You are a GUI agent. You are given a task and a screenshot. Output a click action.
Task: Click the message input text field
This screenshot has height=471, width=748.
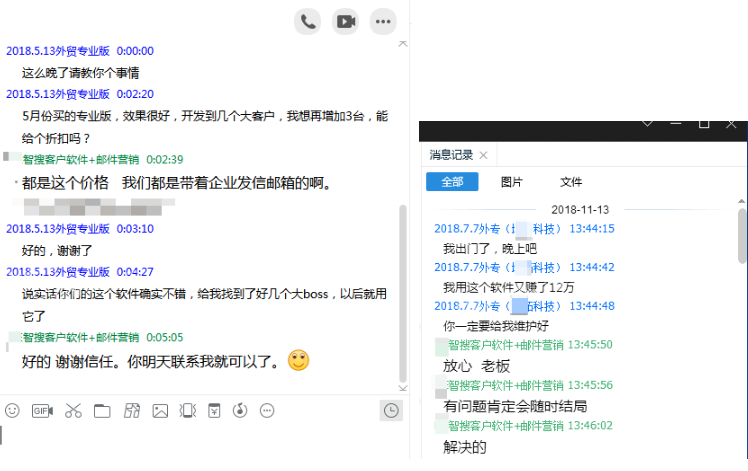point(204,441)
